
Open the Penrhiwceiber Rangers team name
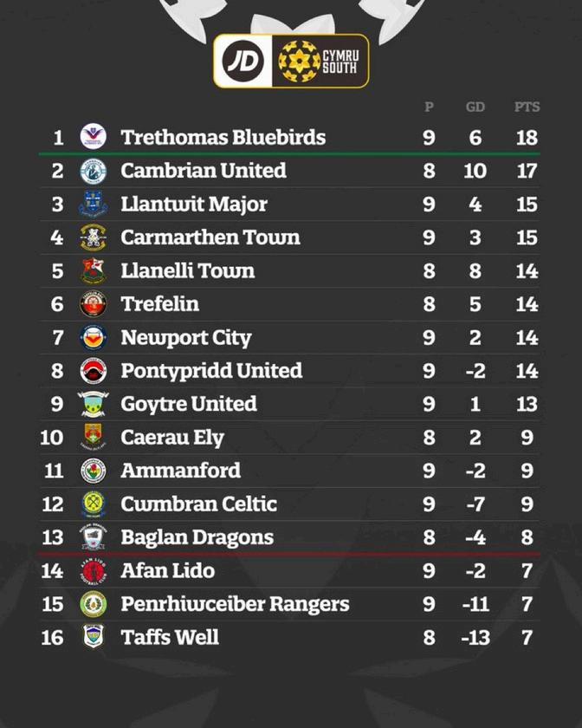pos(235,604)
